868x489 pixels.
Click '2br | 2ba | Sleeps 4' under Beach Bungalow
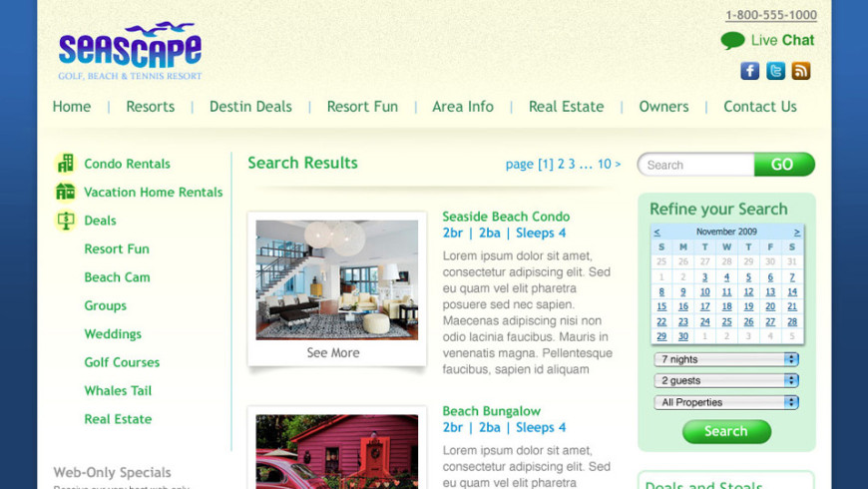point(504,427)
